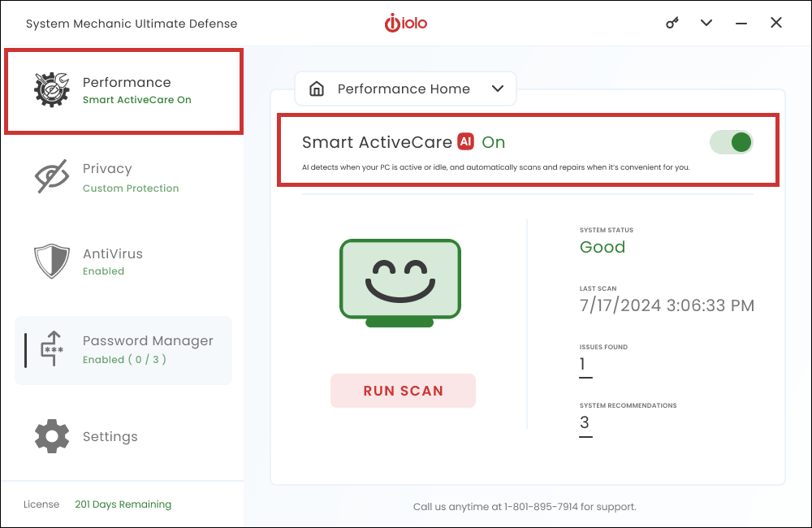Toggle the Smart ActiveCare switch off
Image resolution: width=812 pixels, height=528 pixels.
point(732,142)
